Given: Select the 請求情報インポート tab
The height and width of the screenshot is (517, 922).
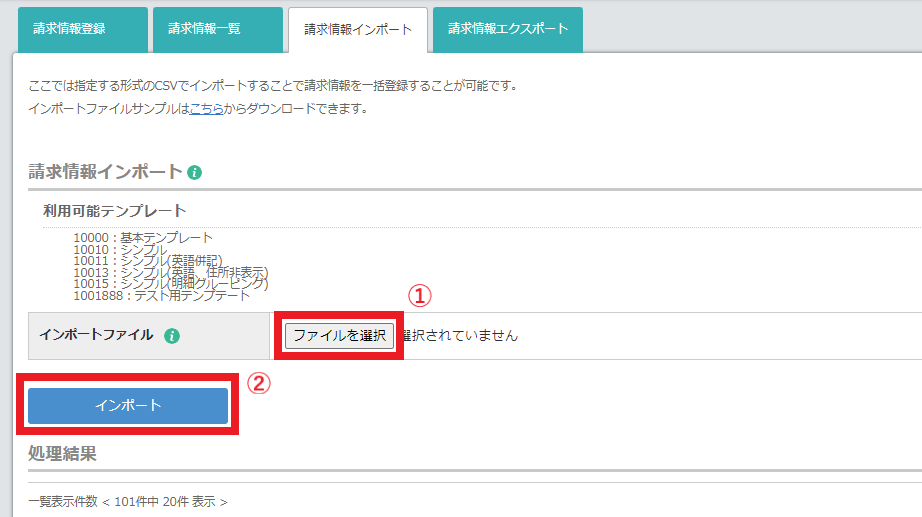Looking at the screenshot, I should click(x=358, y=30).
